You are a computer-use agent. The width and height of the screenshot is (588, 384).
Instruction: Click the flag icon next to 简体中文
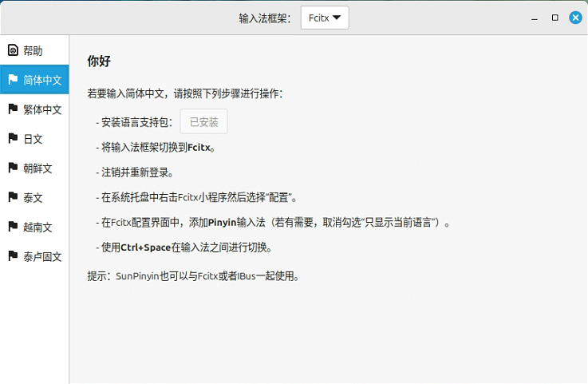pyautogui.click(x=13, y=80)
